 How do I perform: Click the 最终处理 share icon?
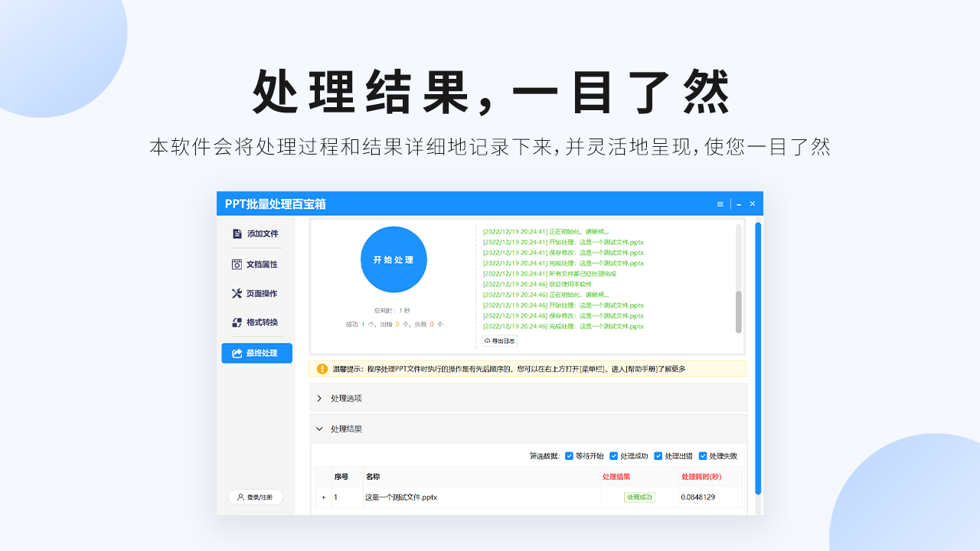(237, 353)
